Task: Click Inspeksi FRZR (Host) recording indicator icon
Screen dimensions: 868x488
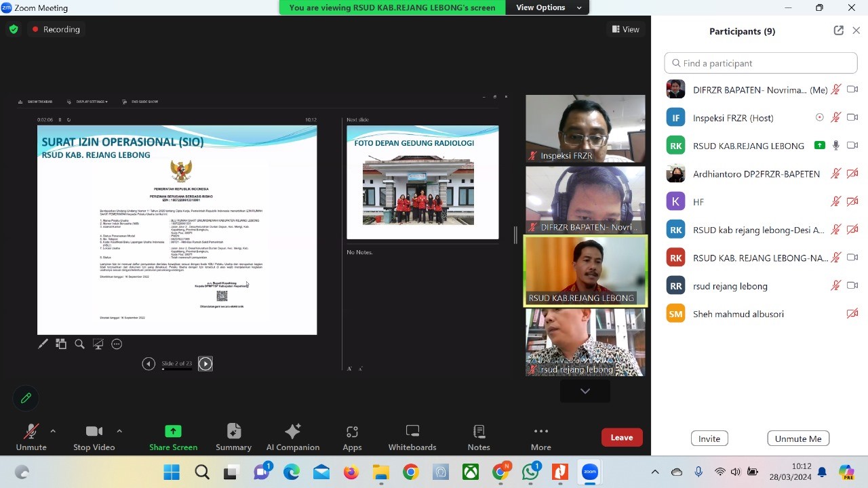Action: (820, 117)
